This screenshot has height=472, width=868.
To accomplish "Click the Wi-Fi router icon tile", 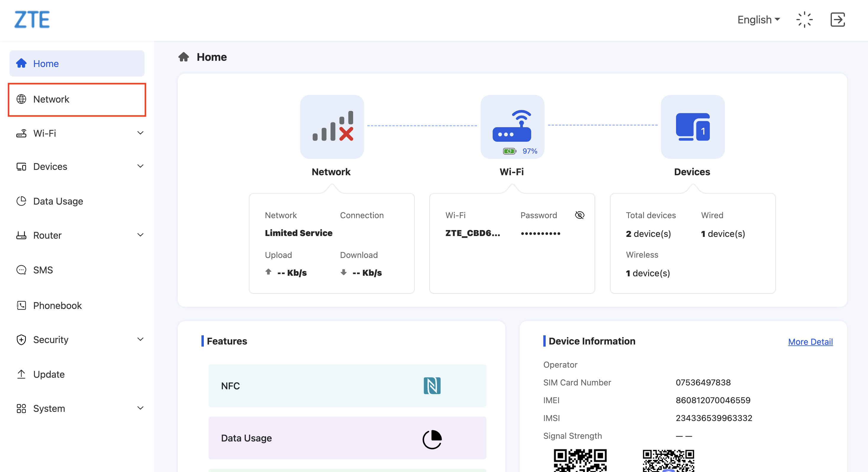I will coord(512,126).
